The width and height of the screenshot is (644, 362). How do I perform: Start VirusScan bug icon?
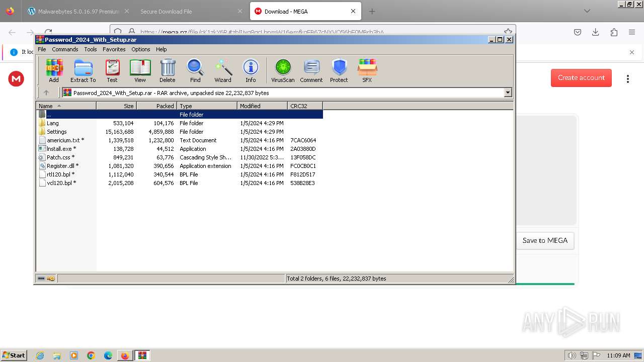click(283, 70)
